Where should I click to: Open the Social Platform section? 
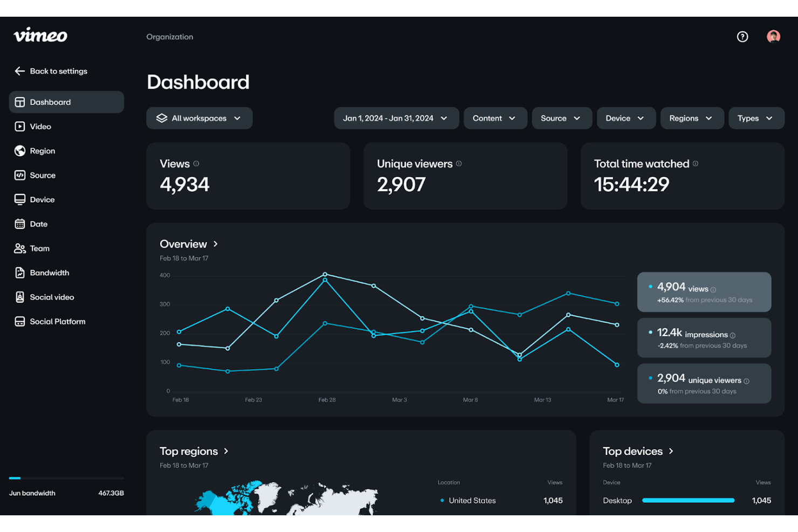click(57, 321)
